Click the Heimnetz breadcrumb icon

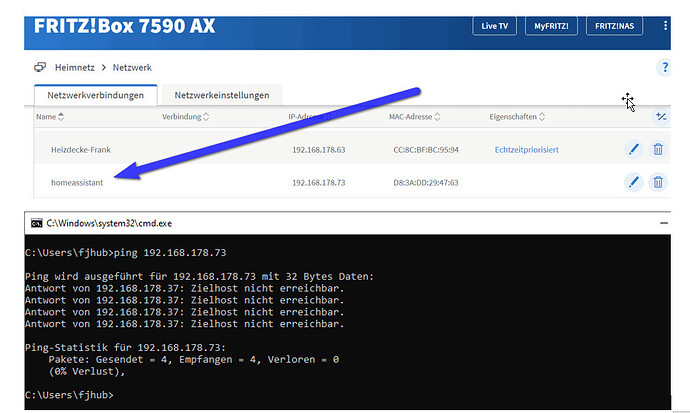[x=40, y=67]
